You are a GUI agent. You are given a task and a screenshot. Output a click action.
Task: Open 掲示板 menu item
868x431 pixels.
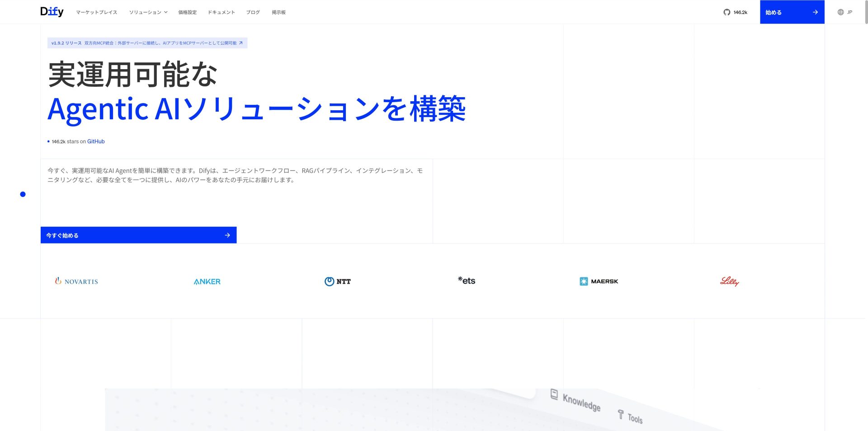(x=278, y=12)
